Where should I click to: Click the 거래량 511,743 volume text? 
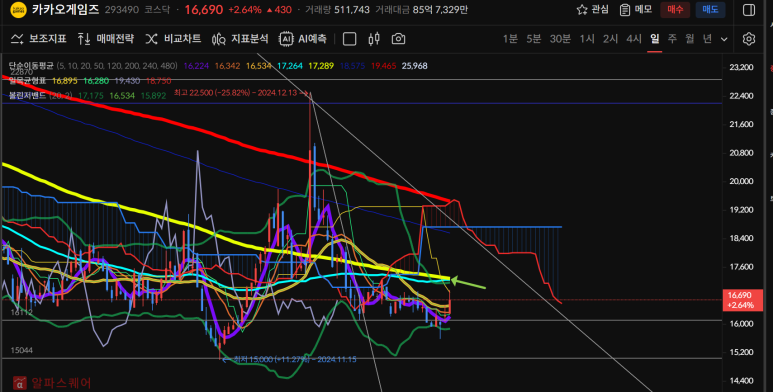pos(337,9)
